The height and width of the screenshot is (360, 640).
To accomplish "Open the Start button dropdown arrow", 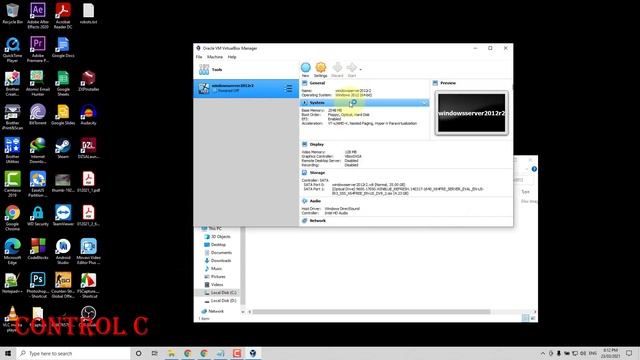I will [360, 69].
